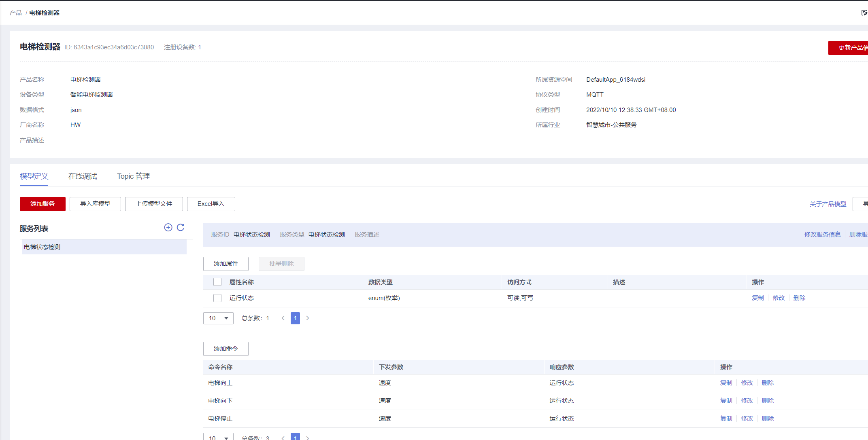Delete the 电梯停止 command
Viewport: 868px width, 440px height.
click(768, 419)
